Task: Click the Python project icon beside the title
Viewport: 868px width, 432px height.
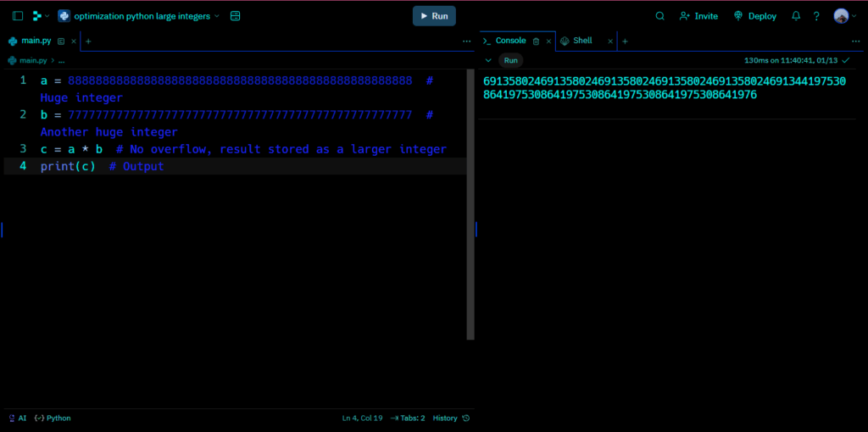Action: pyautogui.click(x=64, y=16)
